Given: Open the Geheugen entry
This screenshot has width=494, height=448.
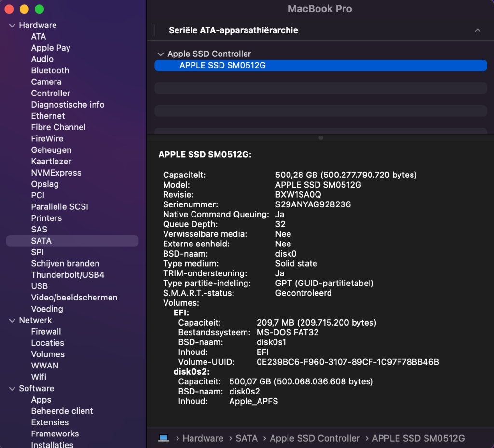Looking at the screenshot, I should click(51, 150).
